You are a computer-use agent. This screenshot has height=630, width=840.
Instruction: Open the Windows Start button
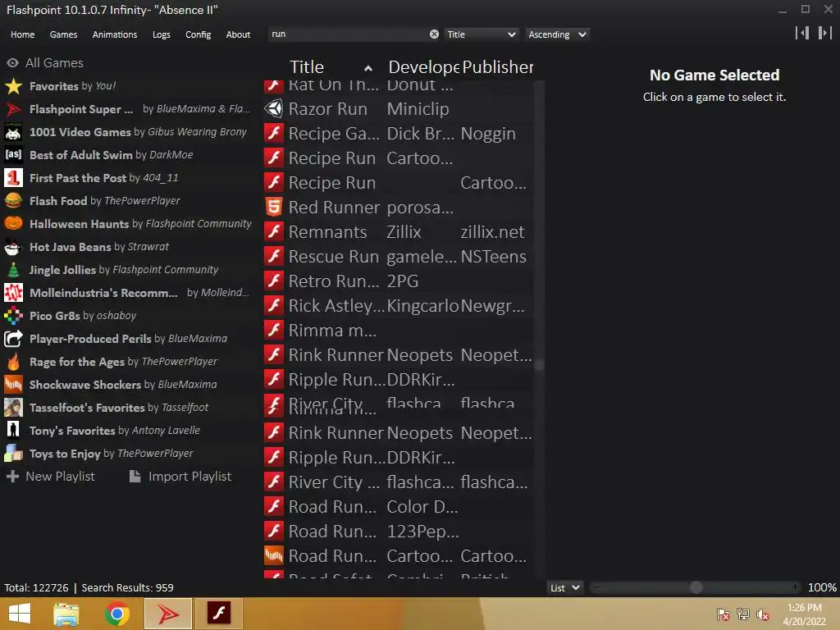pyautogui.click(x=20, y=614)
